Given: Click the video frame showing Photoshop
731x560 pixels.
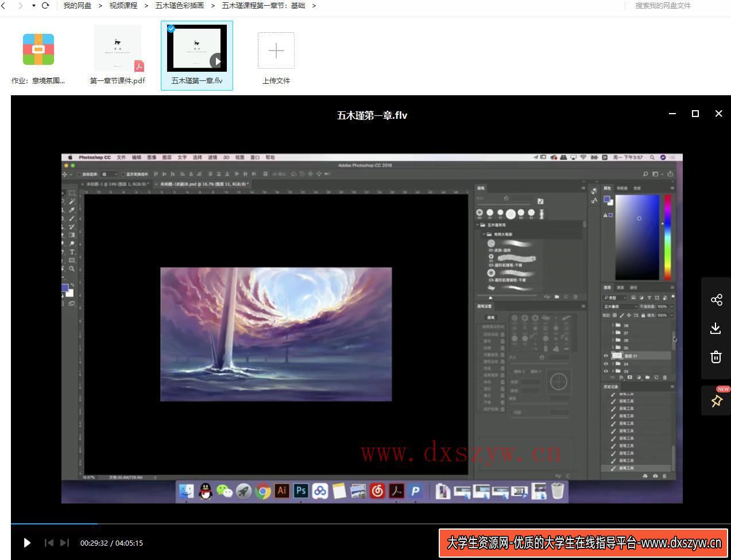Looking at the screenshot, I should point(372,328).
